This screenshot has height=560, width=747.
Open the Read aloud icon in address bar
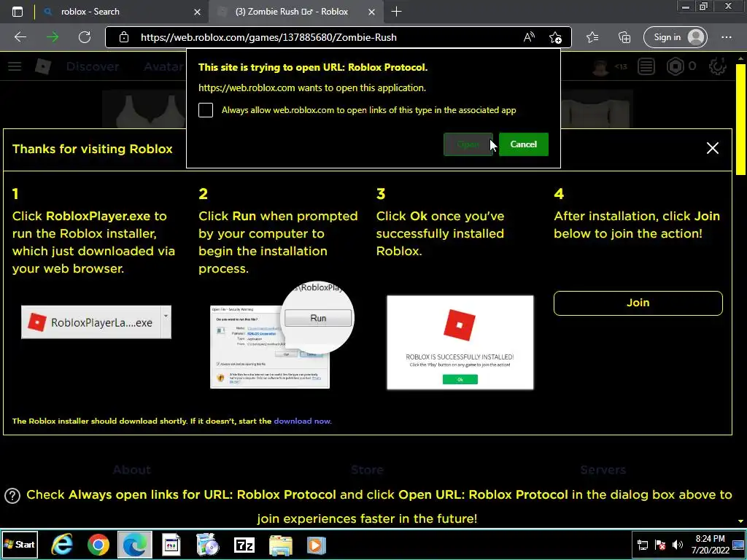(x=529, y=37)
